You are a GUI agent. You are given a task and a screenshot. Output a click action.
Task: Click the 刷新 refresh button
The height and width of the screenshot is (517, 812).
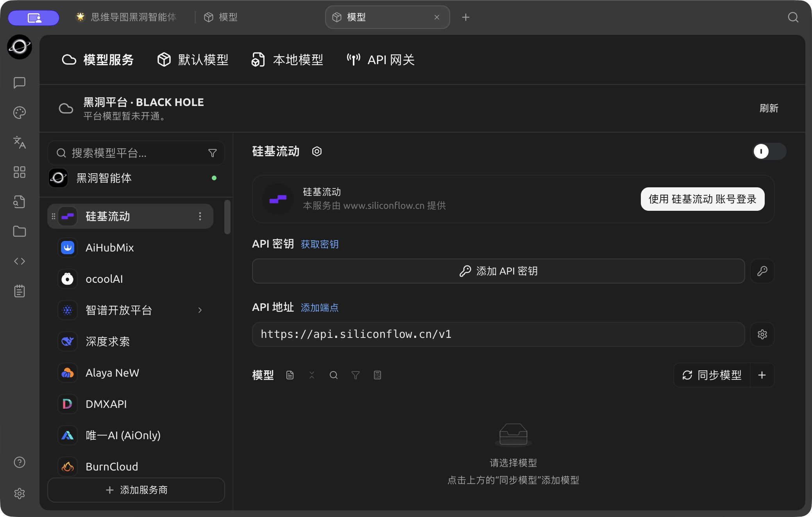(x=769, y=108)
